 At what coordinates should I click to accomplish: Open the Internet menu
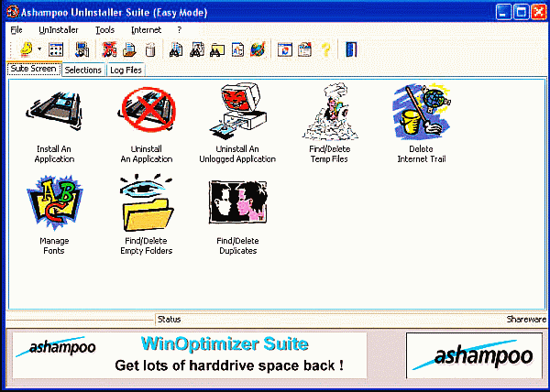(x=146, y=29)
